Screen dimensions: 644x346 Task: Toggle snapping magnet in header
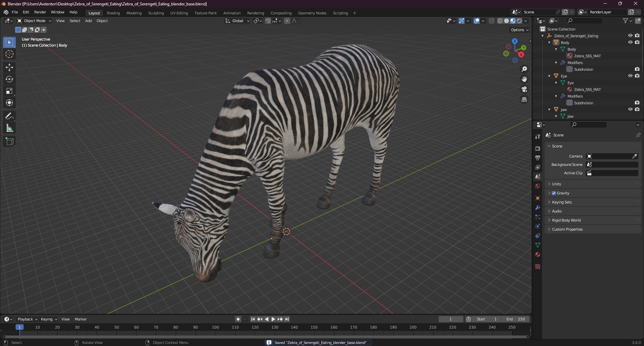[268, 21]
